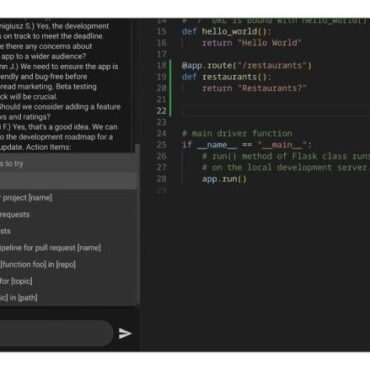Click line number 25 in the gutter

[161, 145]
